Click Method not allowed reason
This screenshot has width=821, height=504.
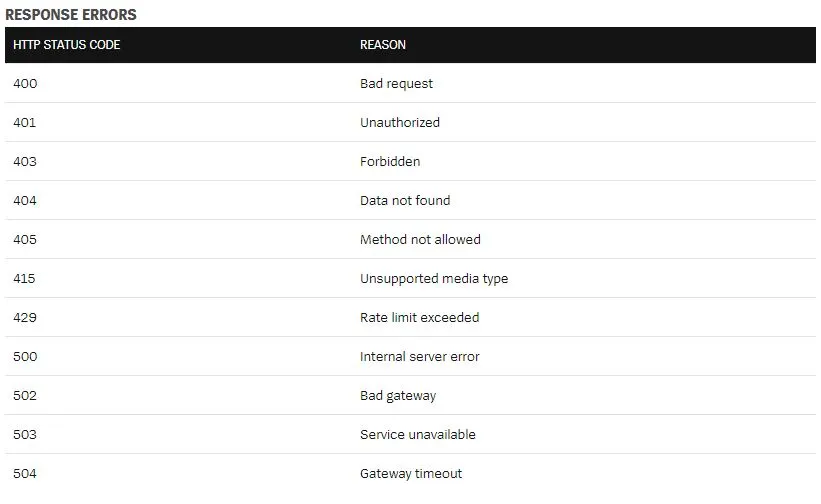click(420, 240)
